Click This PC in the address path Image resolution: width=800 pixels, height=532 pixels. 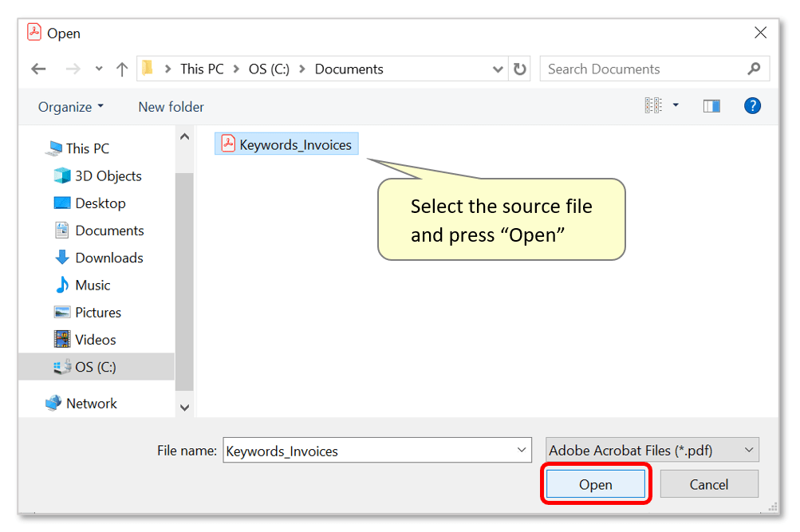click(x=202, y=69)
